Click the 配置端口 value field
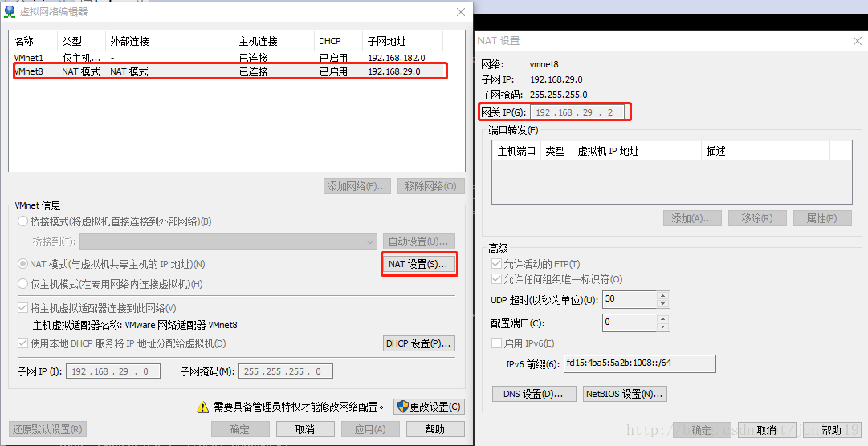868x446 pixels. point(630,322)
